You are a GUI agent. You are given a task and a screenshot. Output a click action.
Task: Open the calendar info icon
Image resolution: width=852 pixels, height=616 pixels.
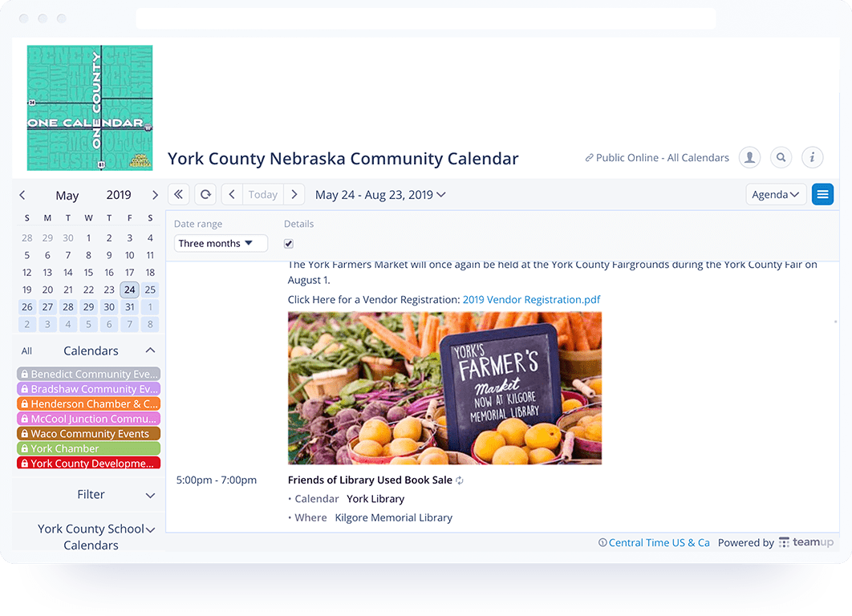813,157
